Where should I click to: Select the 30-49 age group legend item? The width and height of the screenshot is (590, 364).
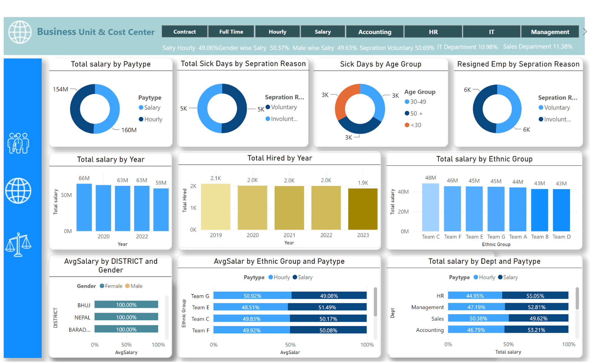click(x=415, y=102)
